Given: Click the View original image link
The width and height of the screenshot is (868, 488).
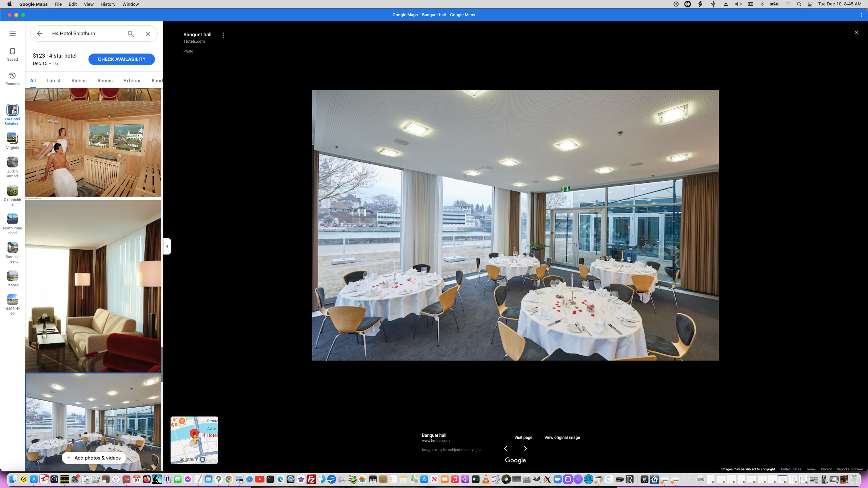Looking at the screenshot, I should [562, 438].
